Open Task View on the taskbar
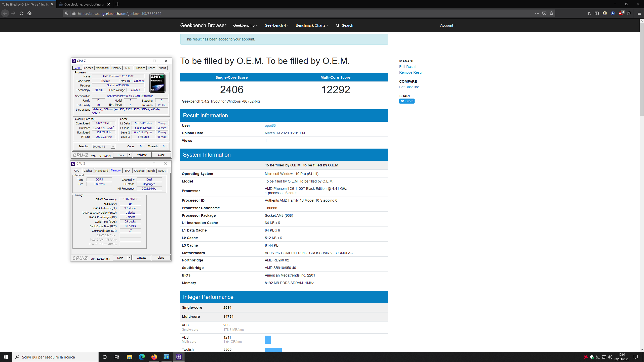The width and height of the screenshot is (644, 362). click(117, 357)
